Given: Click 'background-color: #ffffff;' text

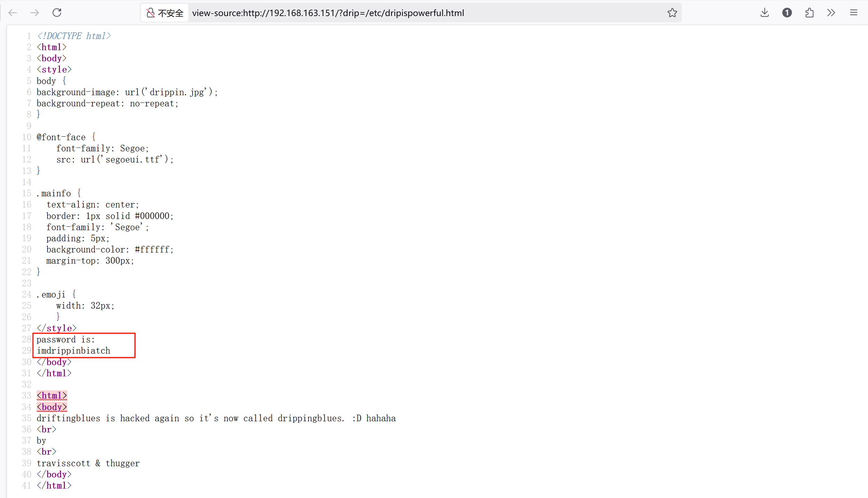Looking at the screenshot, I should click(110, 249).
